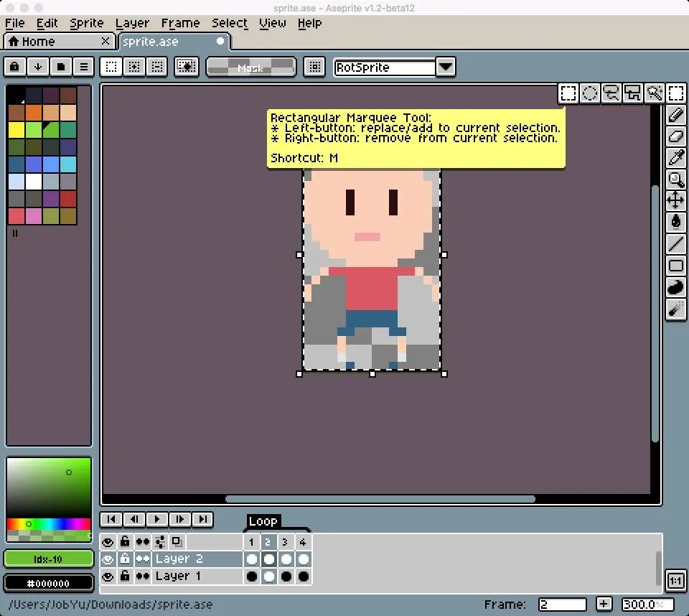Click the pivot grid icon beside Mask
The image size is (689, 616).
(314, 67)
